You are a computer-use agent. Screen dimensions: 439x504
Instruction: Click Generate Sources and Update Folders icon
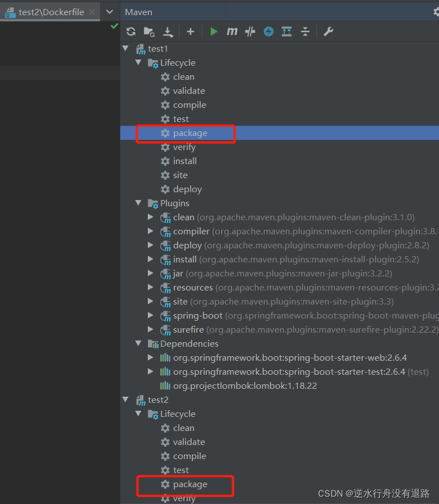(x=149, y=31)
